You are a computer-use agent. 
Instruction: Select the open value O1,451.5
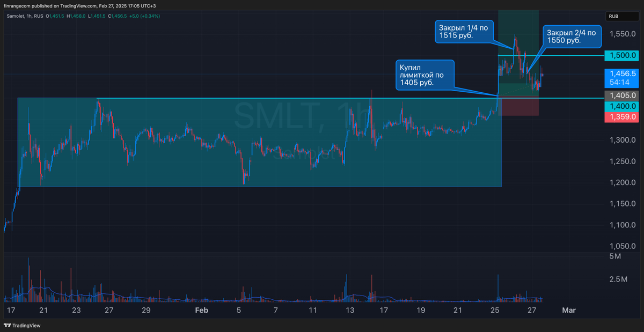click(x=56, y=16)
